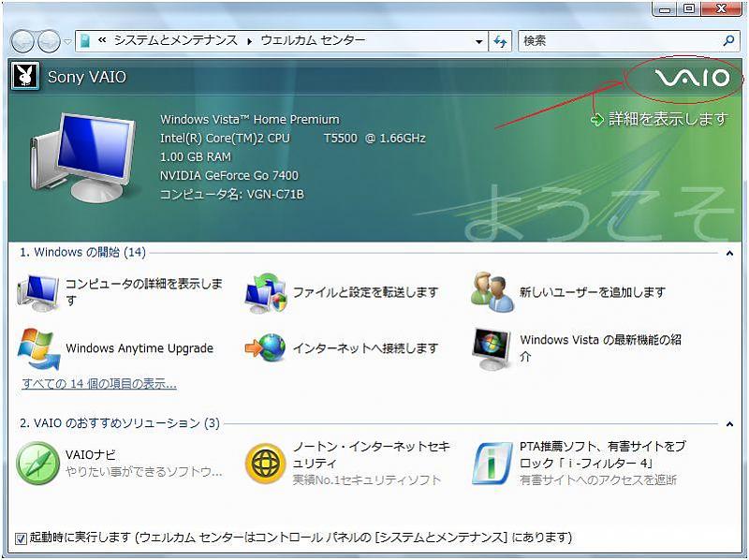Click the i-フィルター 4 icon
The width and height of the screenshot is (749, 560).
[492, 464]
